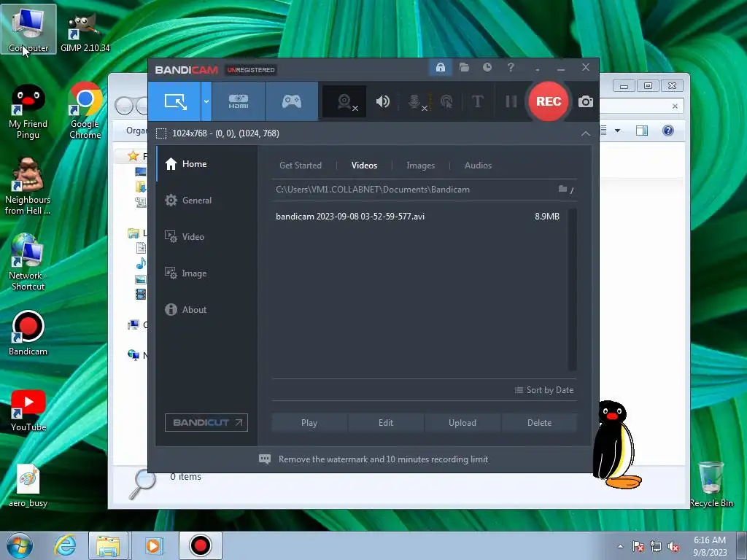Open YouTube desktop shortcut
Viewport: 747px width, 560px height.
(28, 410)
